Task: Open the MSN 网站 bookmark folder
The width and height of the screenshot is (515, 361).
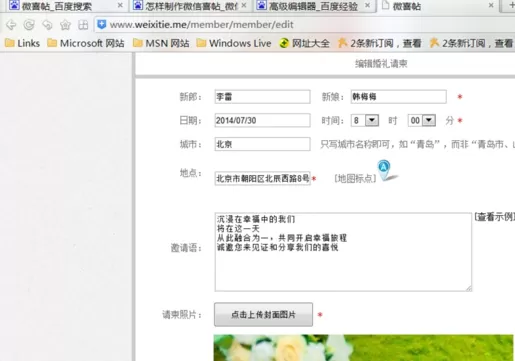Action: click(161, 43)
